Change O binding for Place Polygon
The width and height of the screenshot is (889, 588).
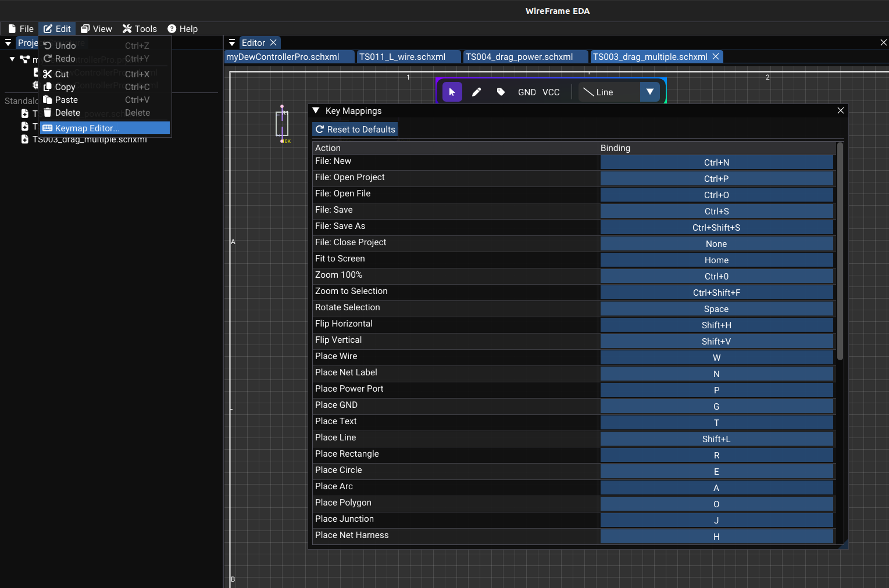point(716,504)
